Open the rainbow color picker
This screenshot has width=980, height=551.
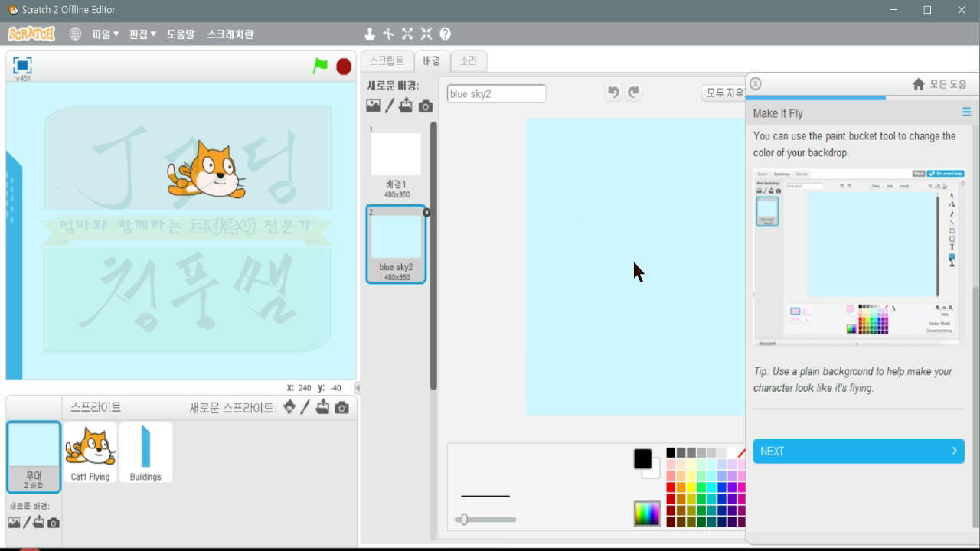point(647,514)
